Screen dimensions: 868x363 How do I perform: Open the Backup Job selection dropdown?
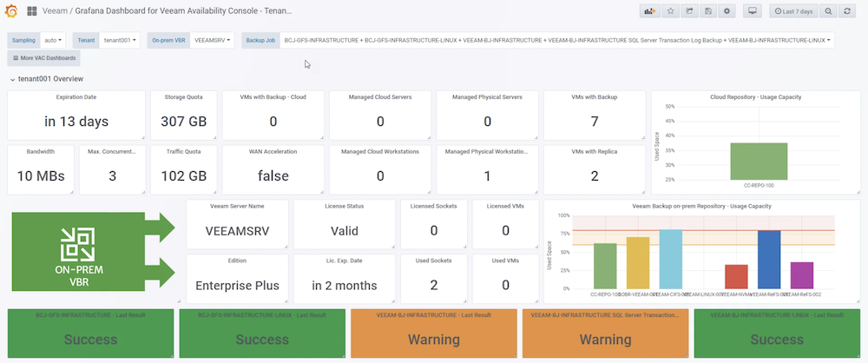(557, 40)
